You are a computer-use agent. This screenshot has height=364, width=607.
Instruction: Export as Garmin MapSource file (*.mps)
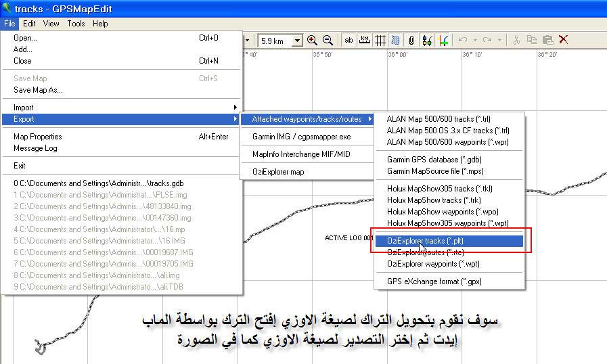tap(449, 171)
